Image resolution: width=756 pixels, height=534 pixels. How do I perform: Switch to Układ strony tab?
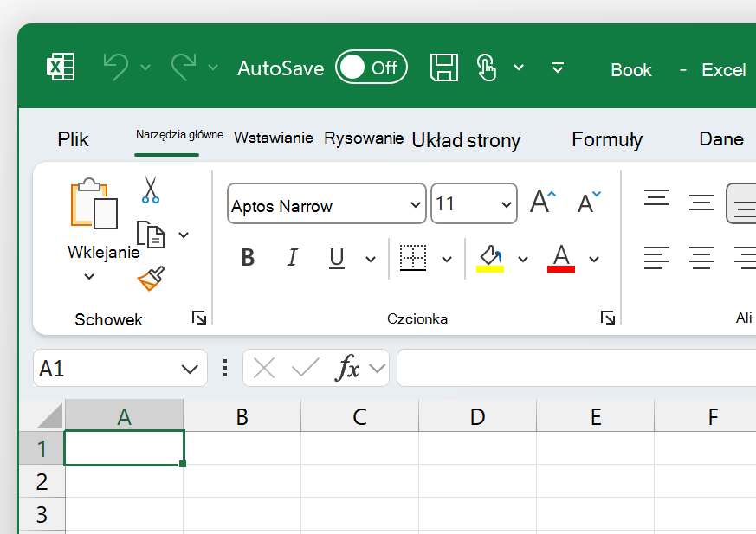tap(466, 140)
